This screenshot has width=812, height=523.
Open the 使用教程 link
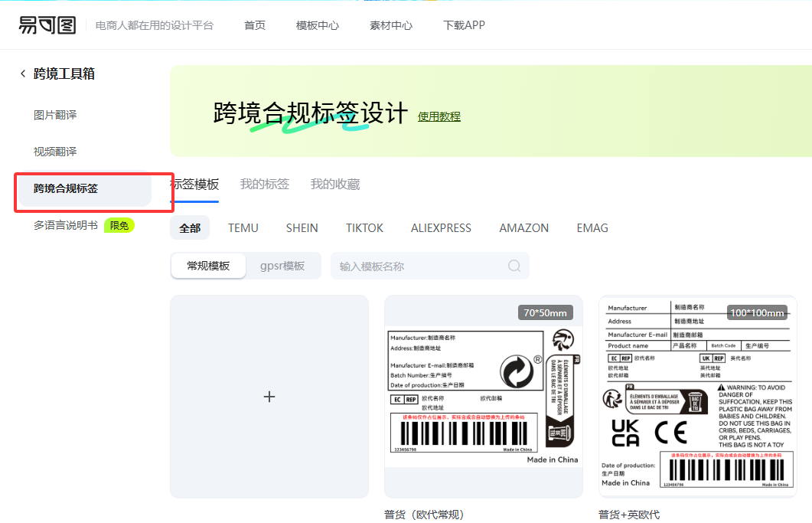coord(439,116)
